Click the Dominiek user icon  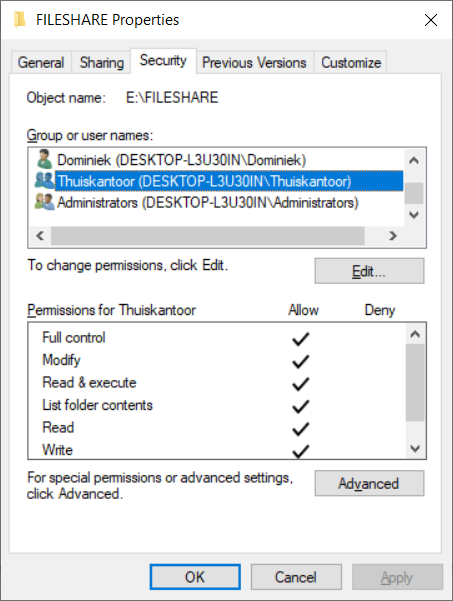click(44, 159)
